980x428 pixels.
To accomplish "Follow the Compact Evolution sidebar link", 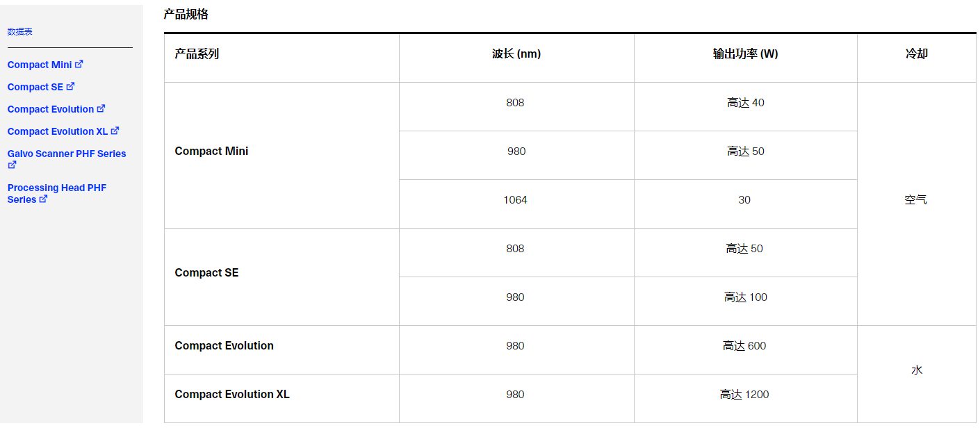I will (x=51, y=109).
